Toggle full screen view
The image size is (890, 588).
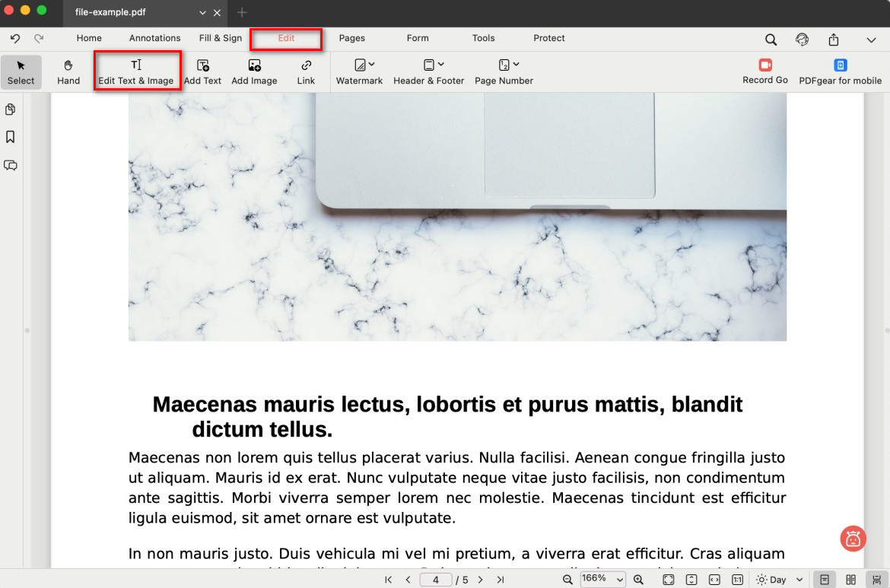[x=669, y=580]
